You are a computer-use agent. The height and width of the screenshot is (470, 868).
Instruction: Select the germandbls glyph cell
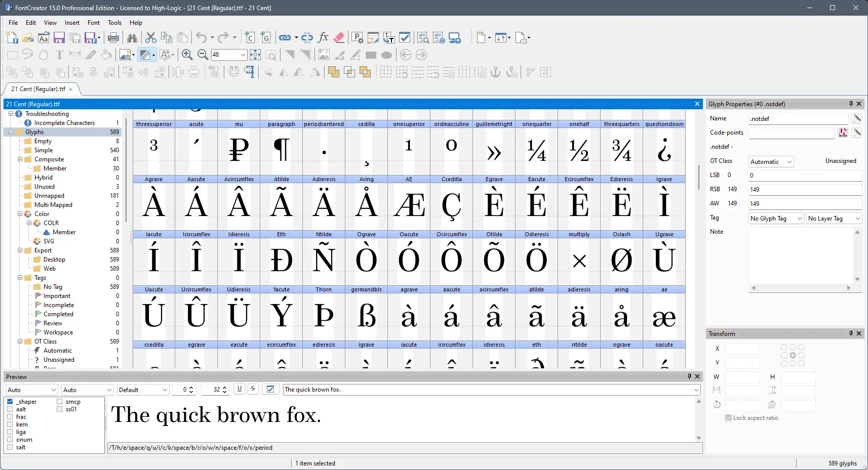point(366,315)
